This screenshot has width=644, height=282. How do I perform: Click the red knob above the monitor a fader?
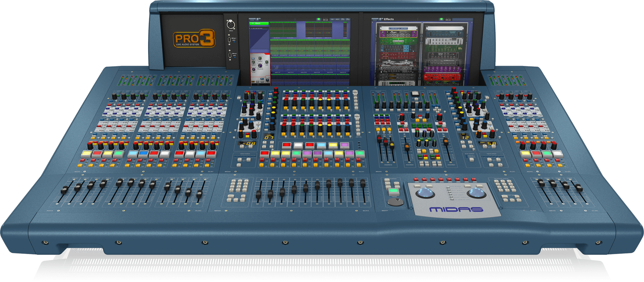402,117
